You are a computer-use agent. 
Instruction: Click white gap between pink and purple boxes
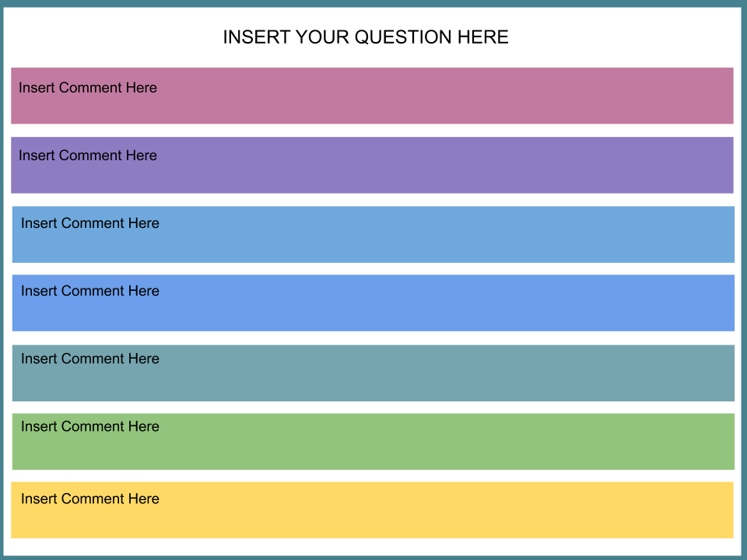(x=373, y=131)
